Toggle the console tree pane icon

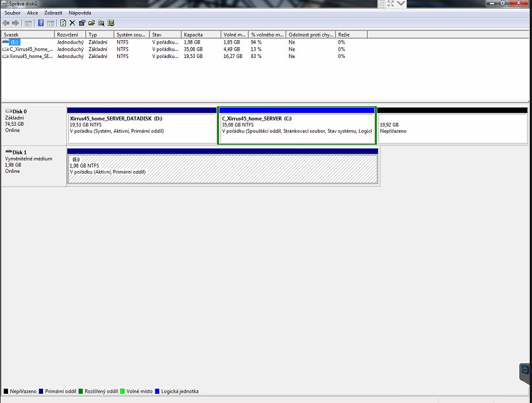[28, 23]
